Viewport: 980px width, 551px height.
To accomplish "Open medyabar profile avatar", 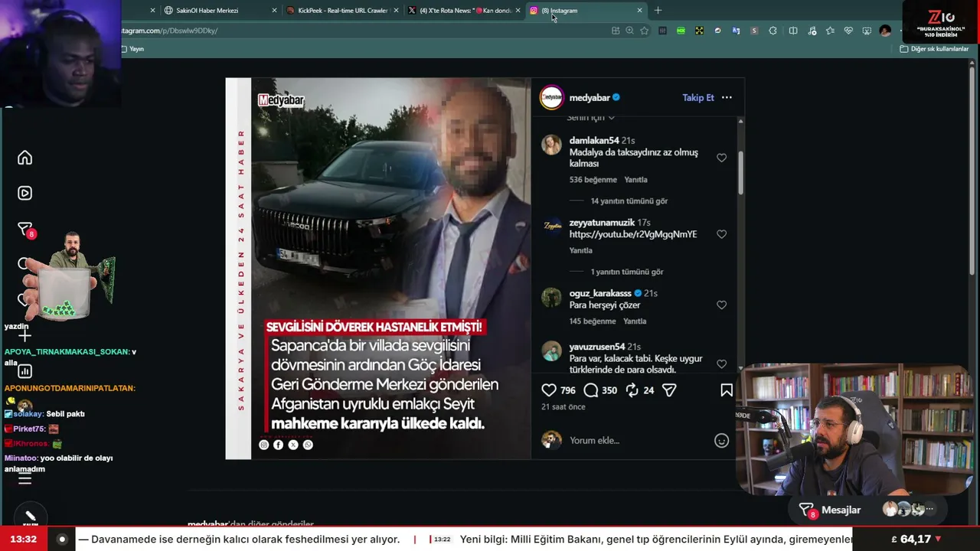I will (552, 98).
